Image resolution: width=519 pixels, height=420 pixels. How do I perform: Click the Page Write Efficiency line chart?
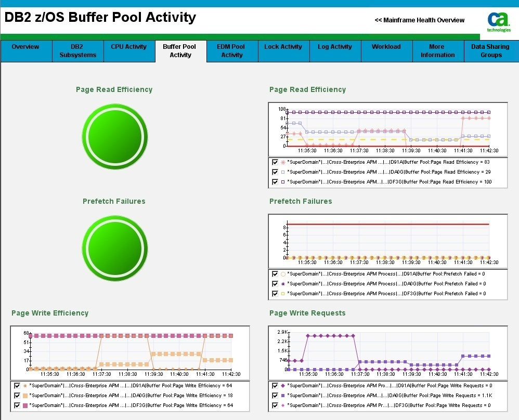[x=130, y=353]
